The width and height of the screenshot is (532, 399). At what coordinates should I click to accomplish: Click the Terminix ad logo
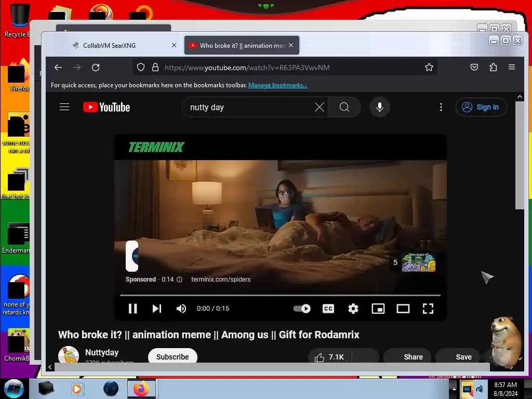[x=156, y=147]
